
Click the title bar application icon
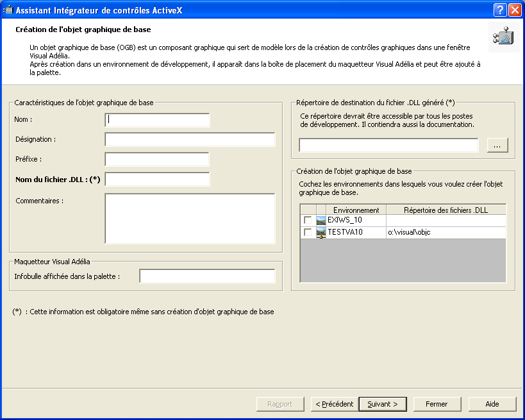click(x=8, y=10)
